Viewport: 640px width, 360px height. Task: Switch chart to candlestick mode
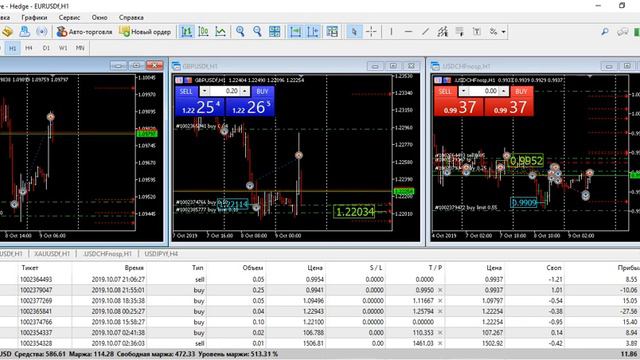click(x=203, y=32)
